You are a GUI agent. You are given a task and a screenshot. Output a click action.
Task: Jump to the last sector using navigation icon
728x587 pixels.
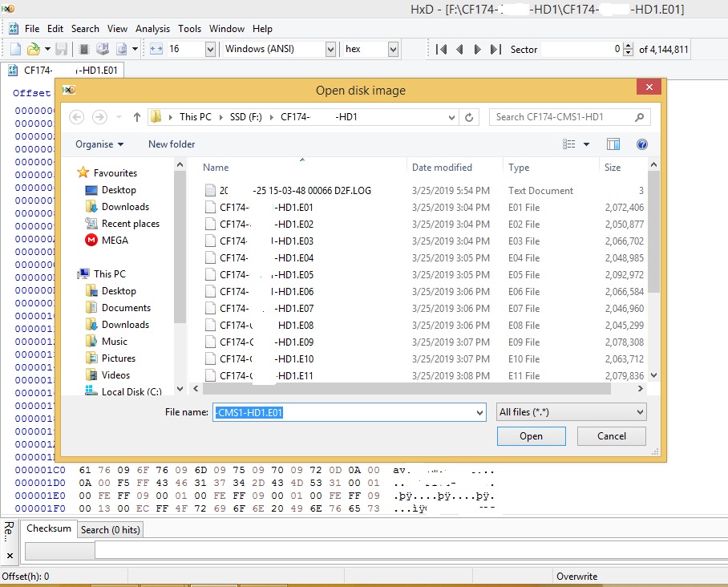point(495,49)
